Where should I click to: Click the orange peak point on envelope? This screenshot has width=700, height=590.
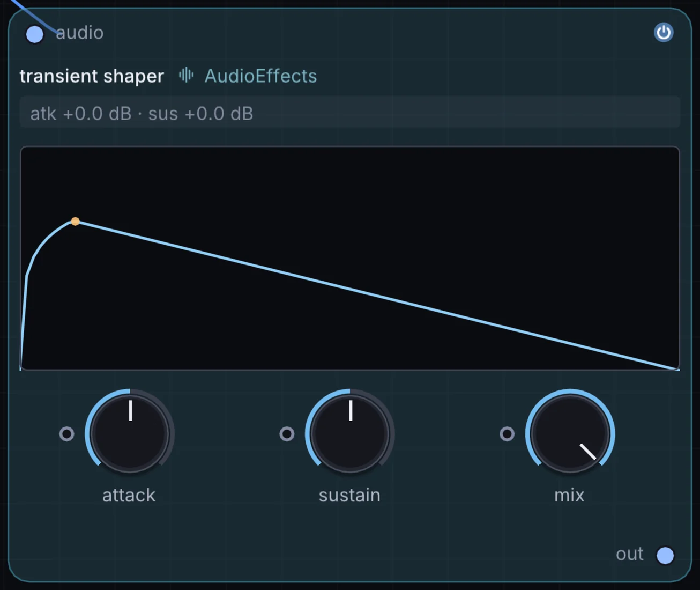pyautogui.click(x=76, y=221)
